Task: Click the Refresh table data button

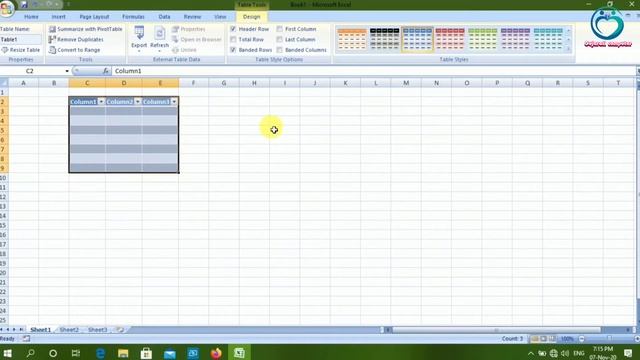Action: point(160,39)
